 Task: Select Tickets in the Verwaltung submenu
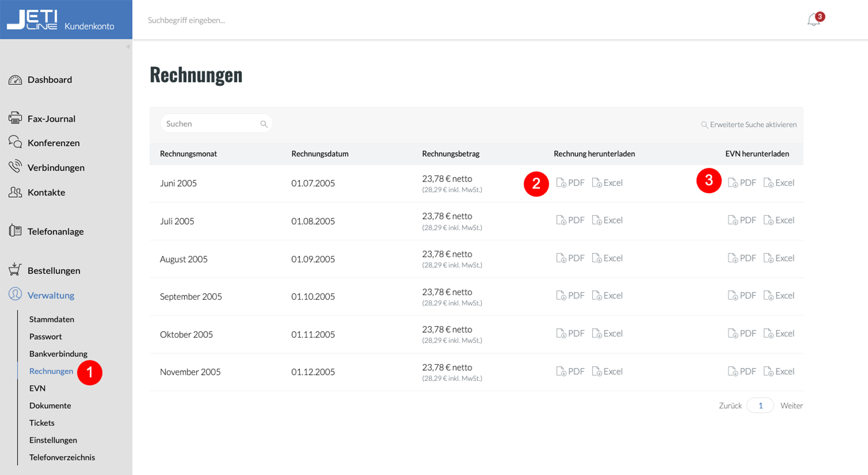point(42,423)
